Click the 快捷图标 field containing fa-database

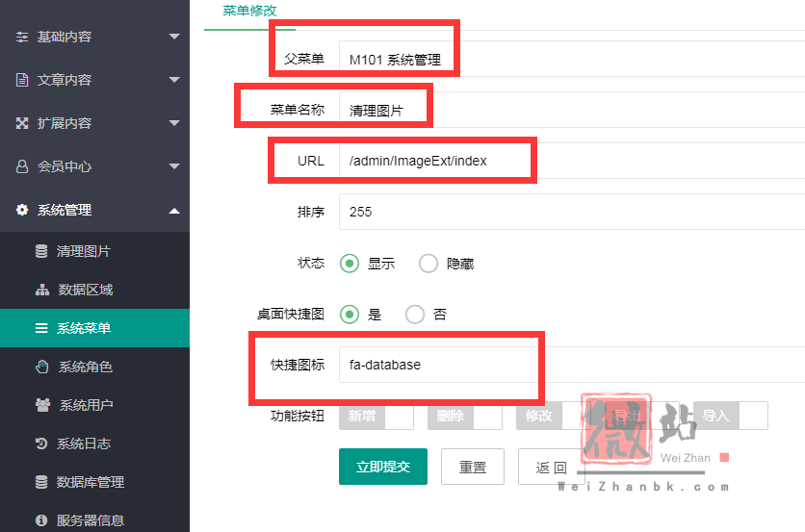click(x=572, y=365)
